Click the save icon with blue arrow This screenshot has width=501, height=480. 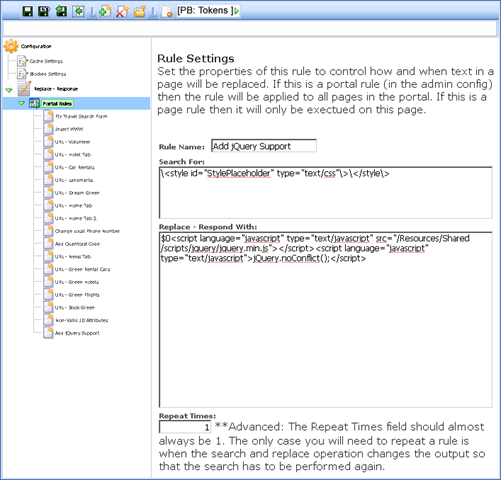[x=44, y=11]
